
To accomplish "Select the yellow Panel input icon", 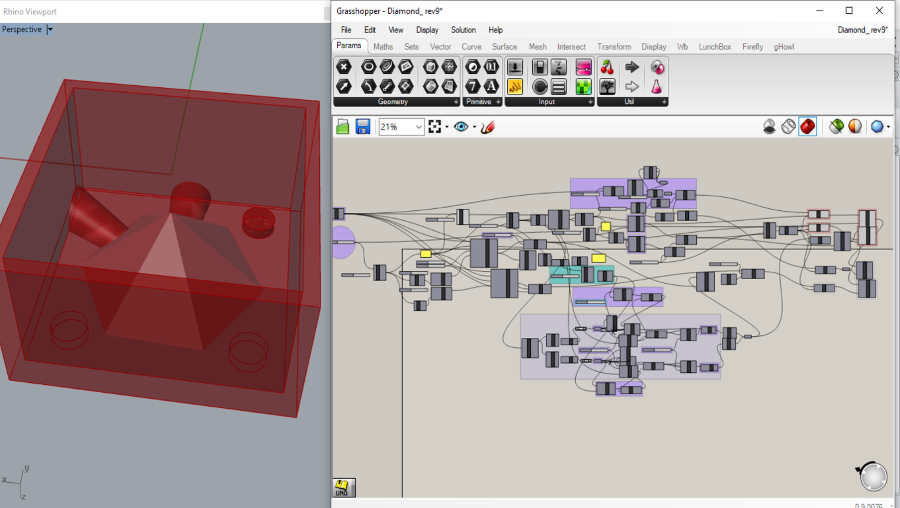I will click(x=515, y=87).
